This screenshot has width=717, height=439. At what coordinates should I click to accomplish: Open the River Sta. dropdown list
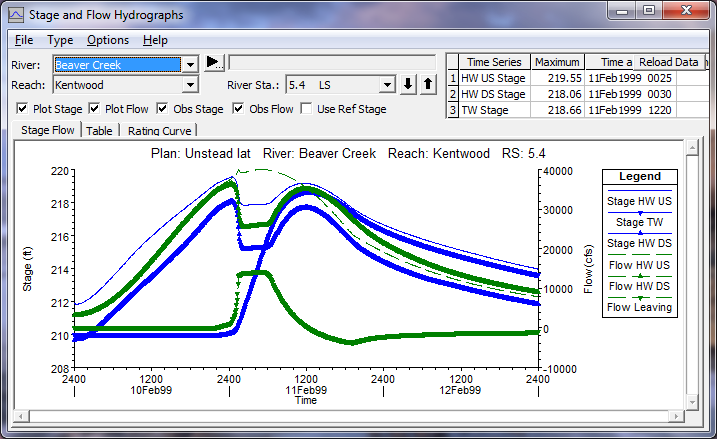[x=388, y=85]
